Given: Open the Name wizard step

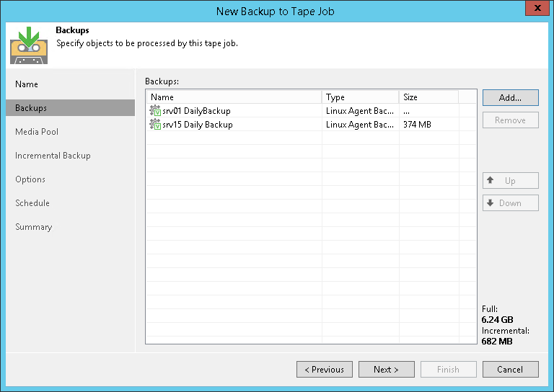Looking at the screenshot, I should pos(27,84).
